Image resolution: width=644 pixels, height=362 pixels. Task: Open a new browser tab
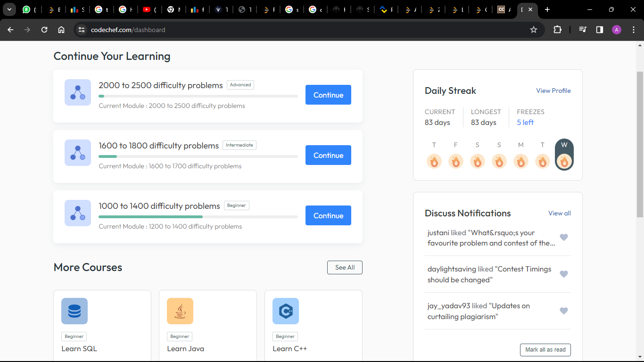547,9
